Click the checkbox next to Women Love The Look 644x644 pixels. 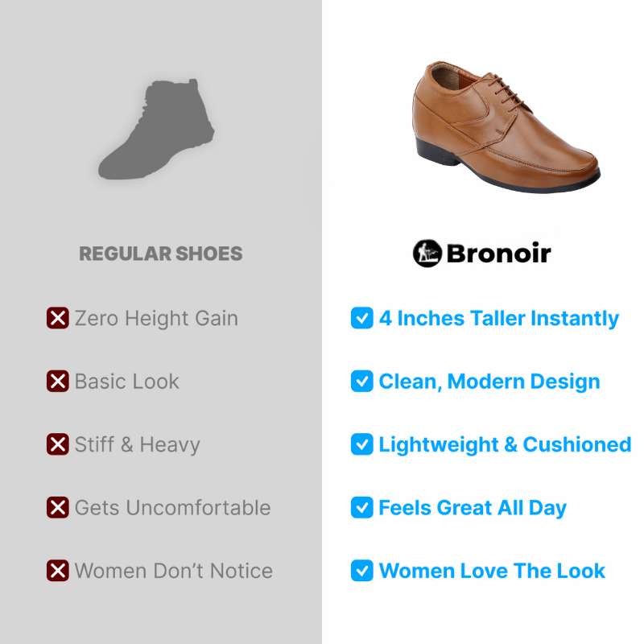point(361,571)
